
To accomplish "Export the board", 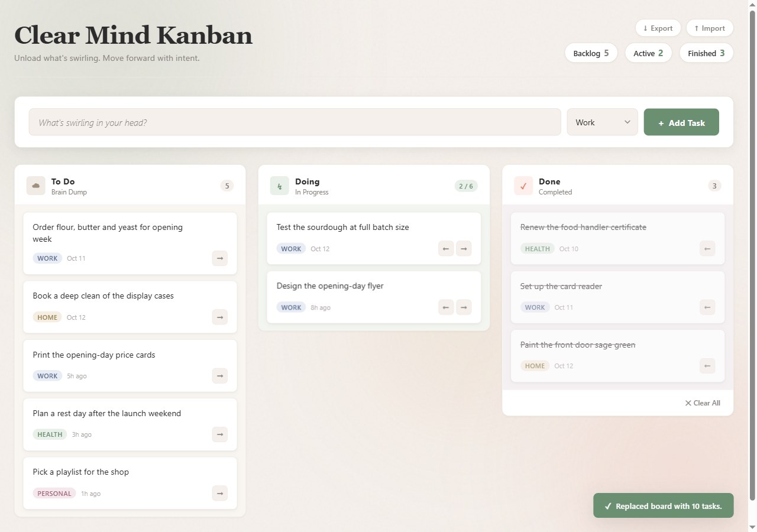I will (658, 28).
